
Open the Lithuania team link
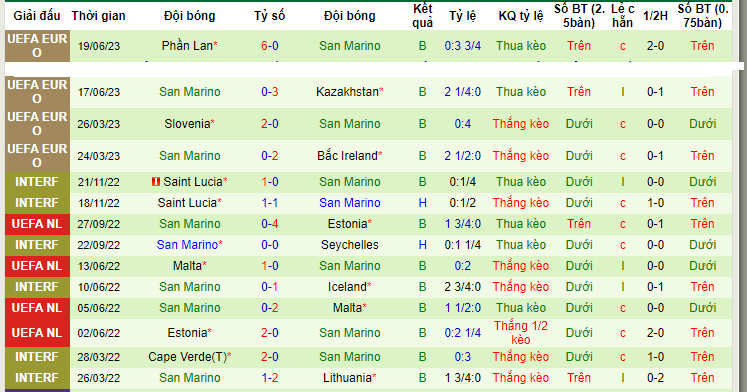pyautogui.click(x=347, y=378)
